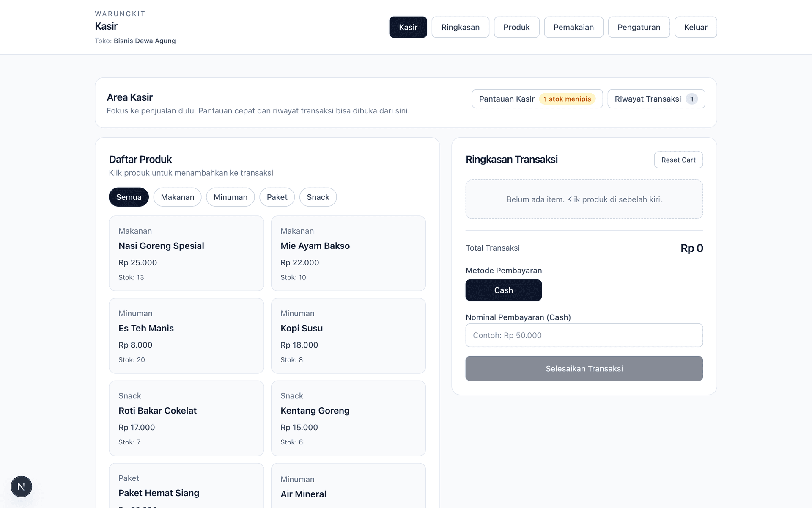Add Kentang Goreng to cart
Viewport: 812px width, 508px height.
tap(348, 418)
